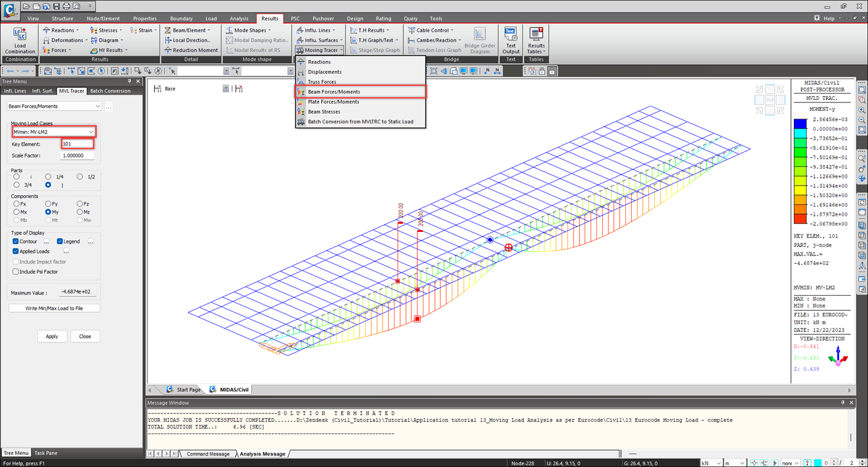
Task: Click Write Min/Max Load to File
Action: [54, 308]
